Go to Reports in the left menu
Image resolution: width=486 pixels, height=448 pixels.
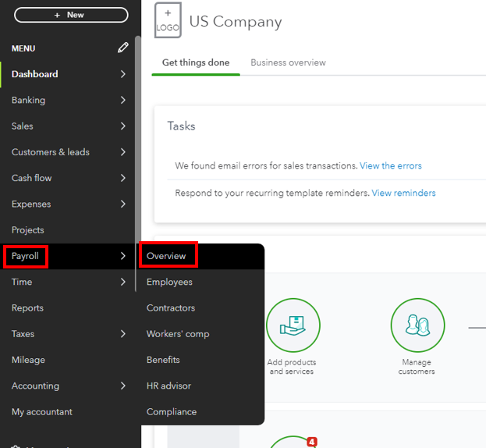[27, 308]
